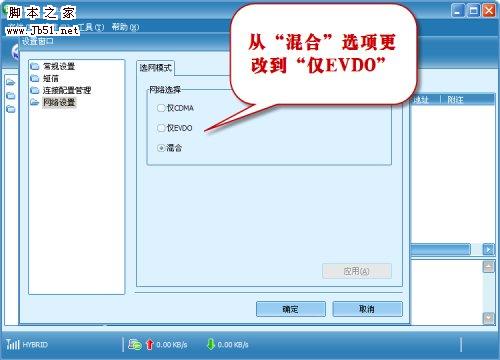Maximize the main application window
The width and height of the screenshot is (500, 360).
[x=473, y=11]
